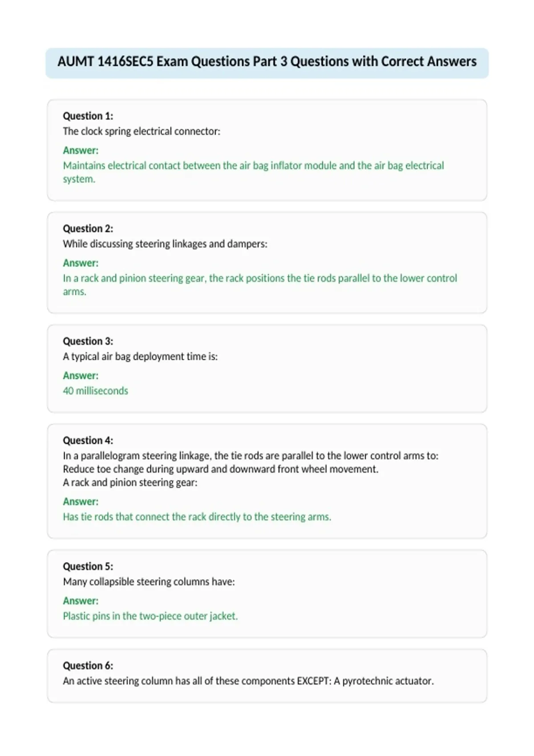Click the rack and pinion tie rods answer

[260, 285]
